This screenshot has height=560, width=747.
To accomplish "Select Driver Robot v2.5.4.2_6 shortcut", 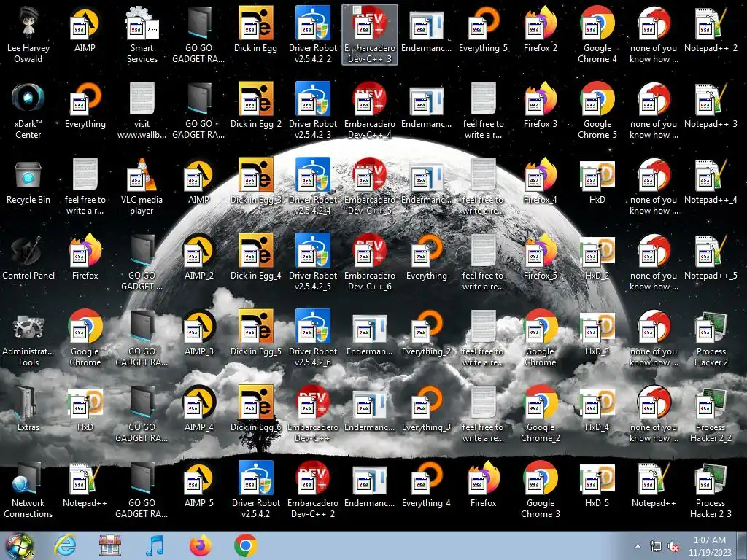I will point(313,338).
